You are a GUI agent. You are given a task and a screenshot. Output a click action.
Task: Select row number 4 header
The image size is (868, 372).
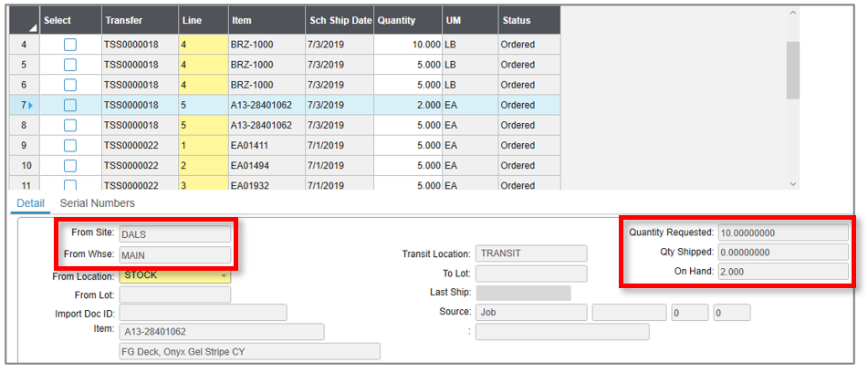pos(25,45)
